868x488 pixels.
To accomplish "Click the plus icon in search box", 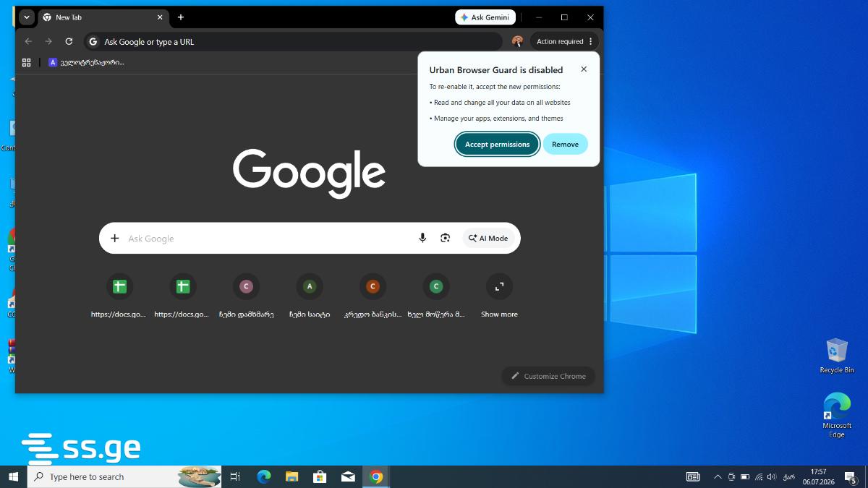I will pyautogui.click(x=114, y=239).
